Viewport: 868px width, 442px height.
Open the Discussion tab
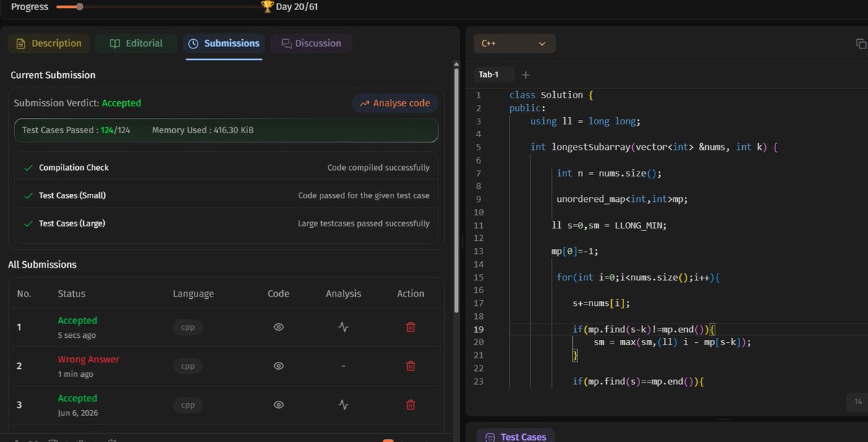click(311, 43)
